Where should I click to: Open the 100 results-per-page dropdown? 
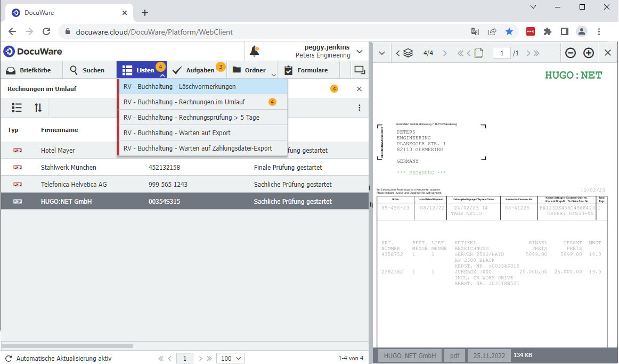click(230, 359)
